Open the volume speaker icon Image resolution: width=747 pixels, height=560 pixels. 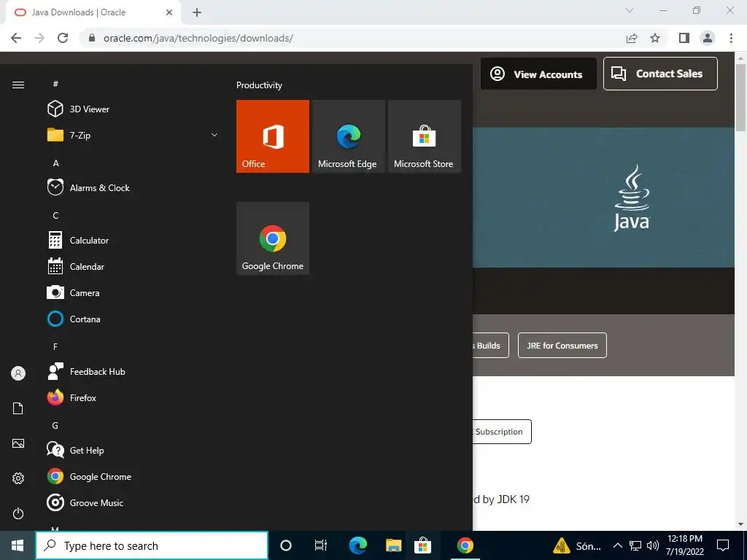click(x=653, y=545)
